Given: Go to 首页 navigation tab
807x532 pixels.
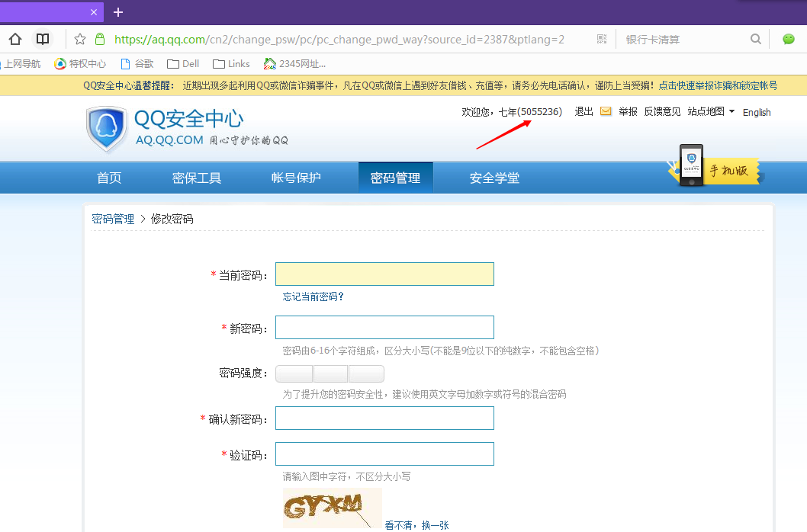Looking at the screenshot, I should pos(109,178).
